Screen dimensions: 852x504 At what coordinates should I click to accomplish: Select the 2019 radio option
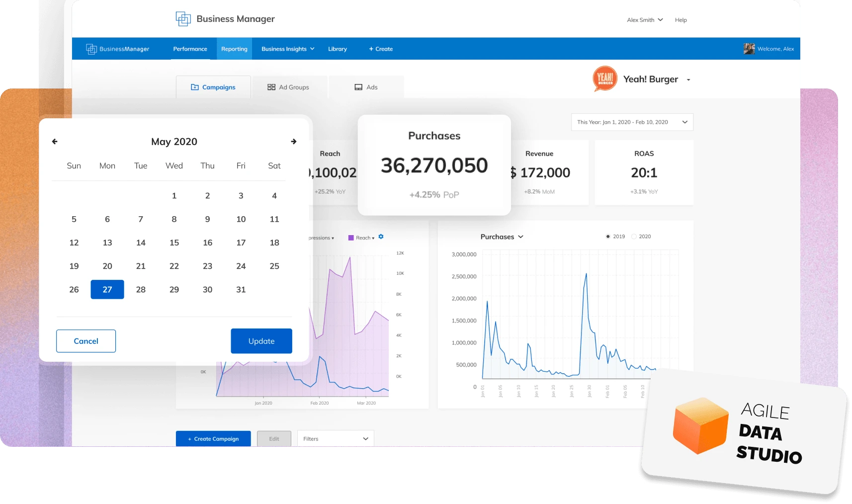(607, 237)
